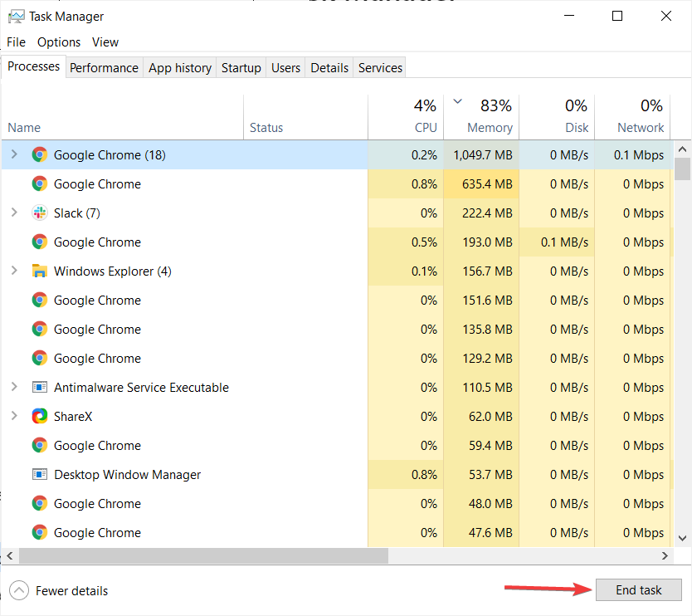Click Chrome icon in 48.0 MB row
692x616 pixels.
40,503
